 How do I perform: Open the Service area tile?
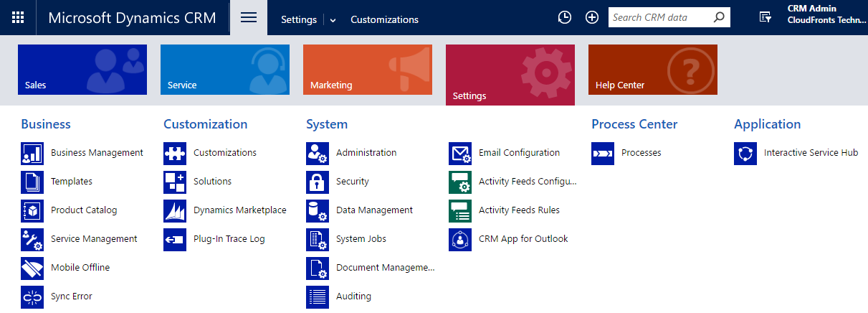click(225, 70)
